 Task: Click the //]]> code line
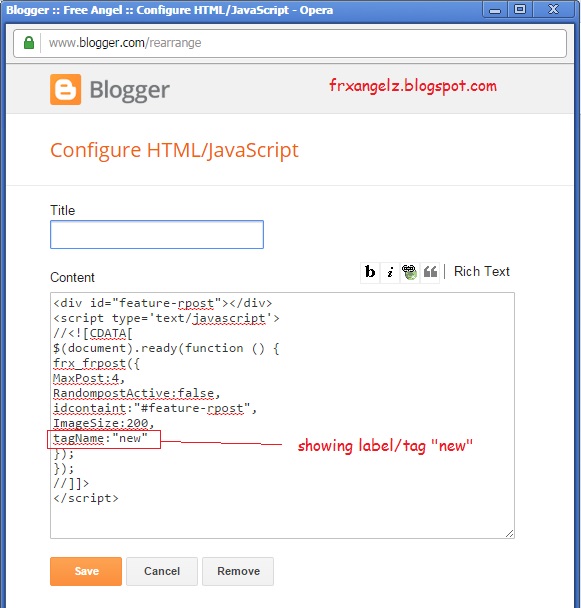pyautogui.click(x=71, y=484)
